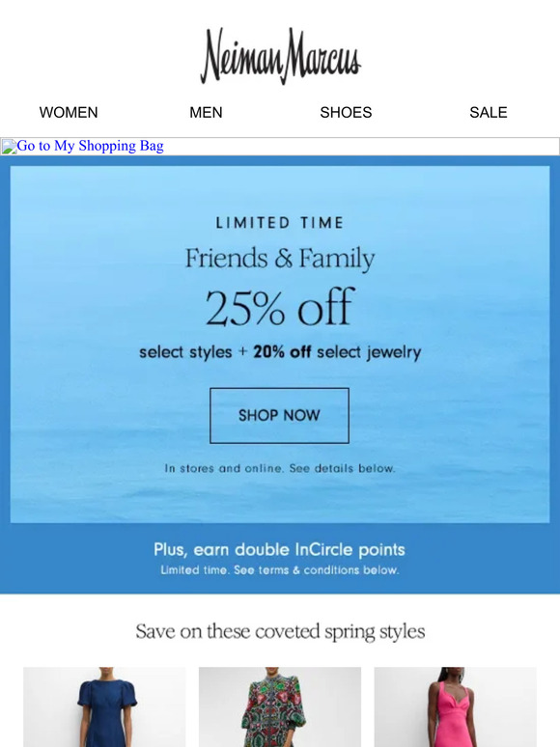560x747 pixels.
Task: Click the Friends & Family heading
Action: point(280,259)
